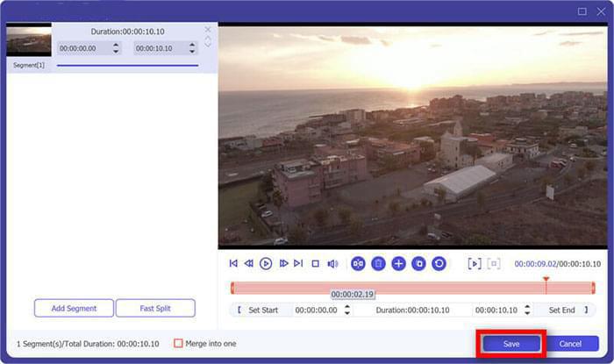
Task: Increase timeline end time with up stepper
Action: click(x=527, y=307)
